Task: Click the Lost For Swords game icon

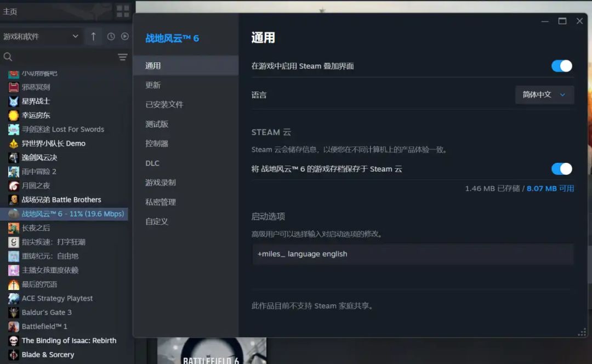Action: [14, 129]
